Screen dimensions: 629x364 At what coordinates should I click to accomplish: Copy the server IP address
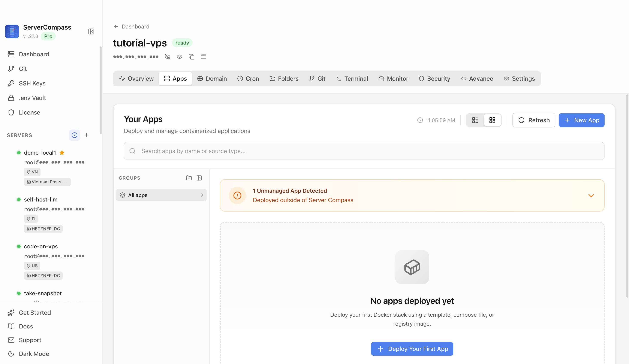(192, 57)
